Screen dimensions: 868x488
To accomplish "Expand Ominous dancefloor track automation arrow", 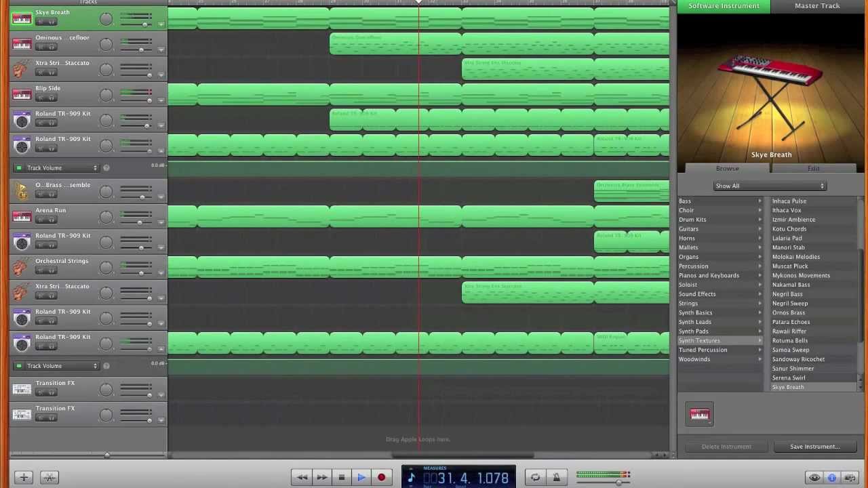I will click(x=161, y=49).
